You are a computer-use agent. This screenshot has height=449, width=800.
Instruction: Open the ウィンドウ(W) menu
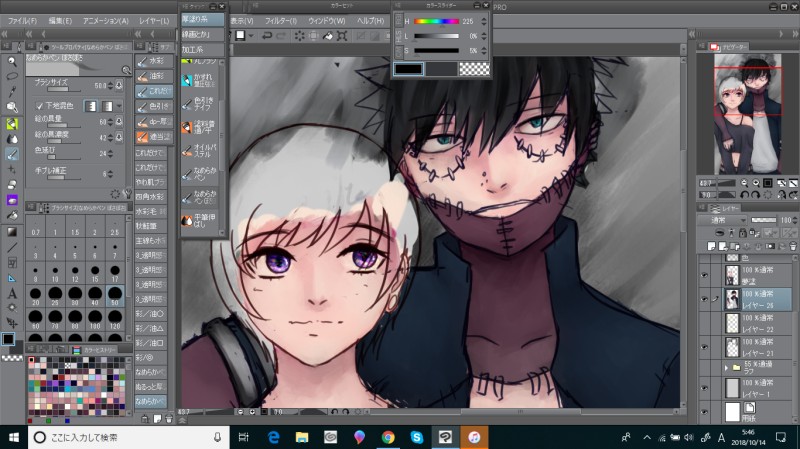coord(327,21)
